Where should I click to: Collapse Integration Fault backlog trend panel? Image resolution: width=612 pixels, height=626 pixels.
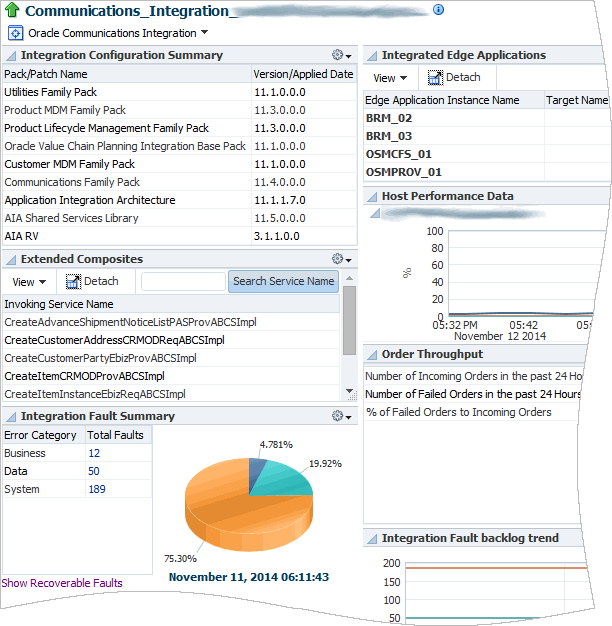[x=372, y=539]
